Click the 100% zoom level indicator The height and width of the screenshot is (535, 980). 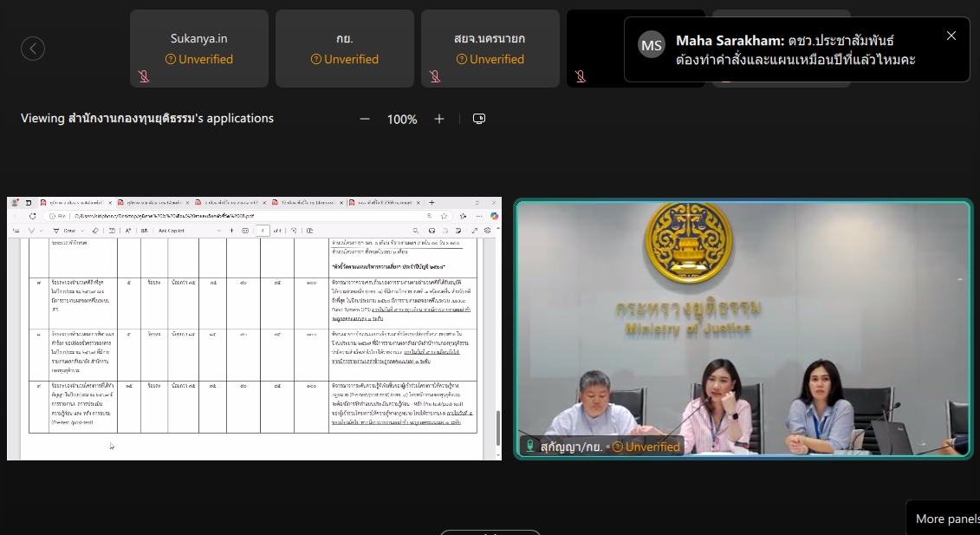click(402, 119)
